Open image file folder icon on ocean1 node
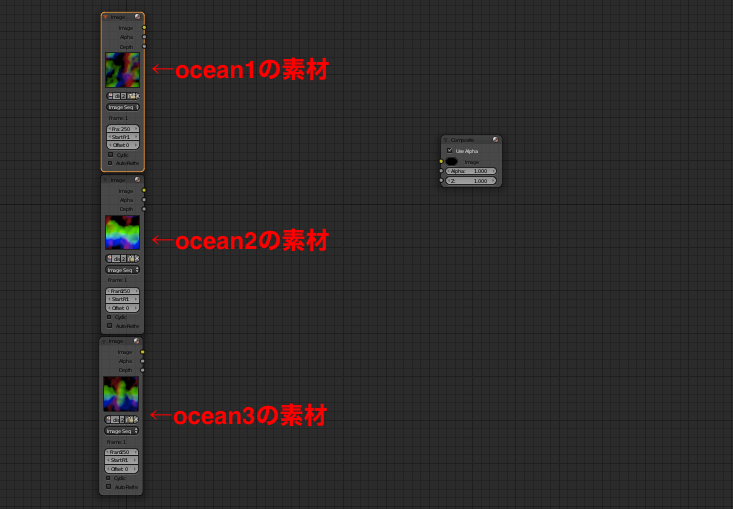Viewport: 733px width, 509px height. click(x=131, y=96)
